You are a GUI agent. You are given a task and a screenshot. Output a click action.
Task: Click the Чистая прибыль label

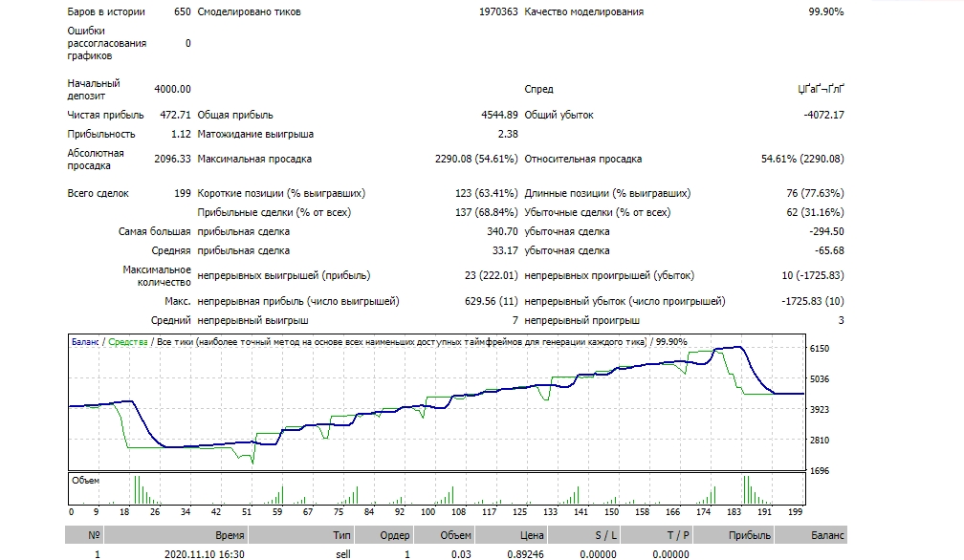tap(105, 115)
